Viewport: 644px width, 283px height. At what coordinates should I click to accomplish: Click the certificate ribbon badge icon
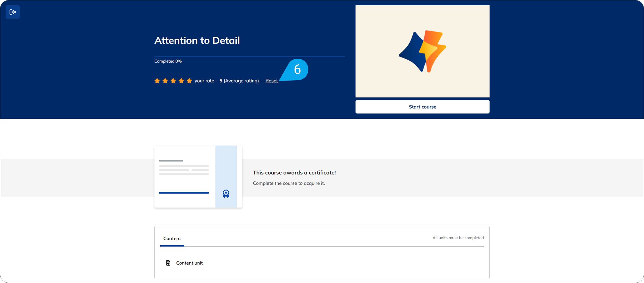click(x=226, y=194)
